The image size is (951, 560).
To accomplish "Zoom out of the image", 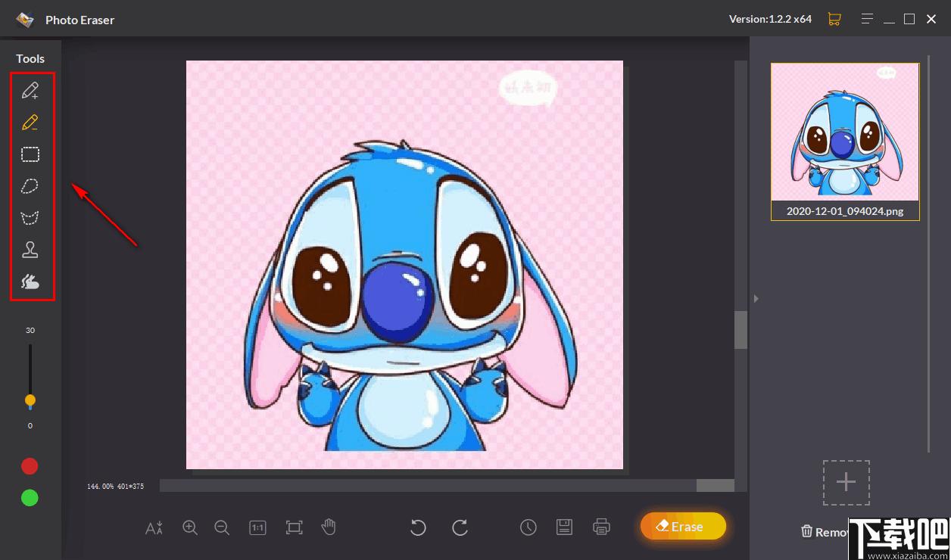I will coord(222,527).
